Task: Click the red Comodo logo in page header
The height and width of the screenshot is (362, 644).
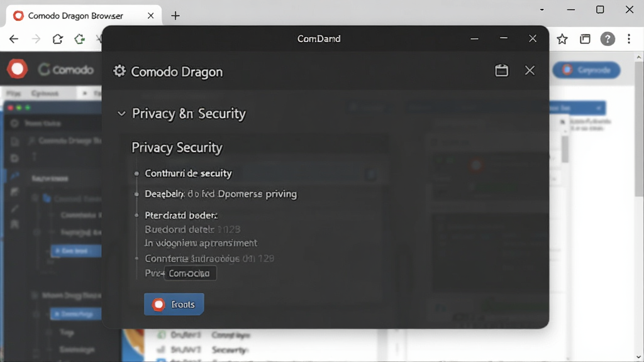Action: (x=17, y=69)
